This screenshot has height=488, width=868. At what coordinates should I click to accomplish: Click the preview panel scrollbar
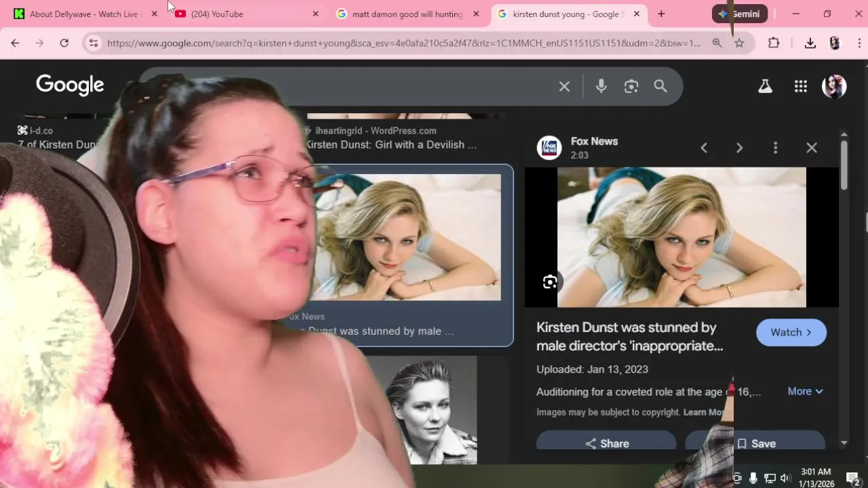click(844, 165)
